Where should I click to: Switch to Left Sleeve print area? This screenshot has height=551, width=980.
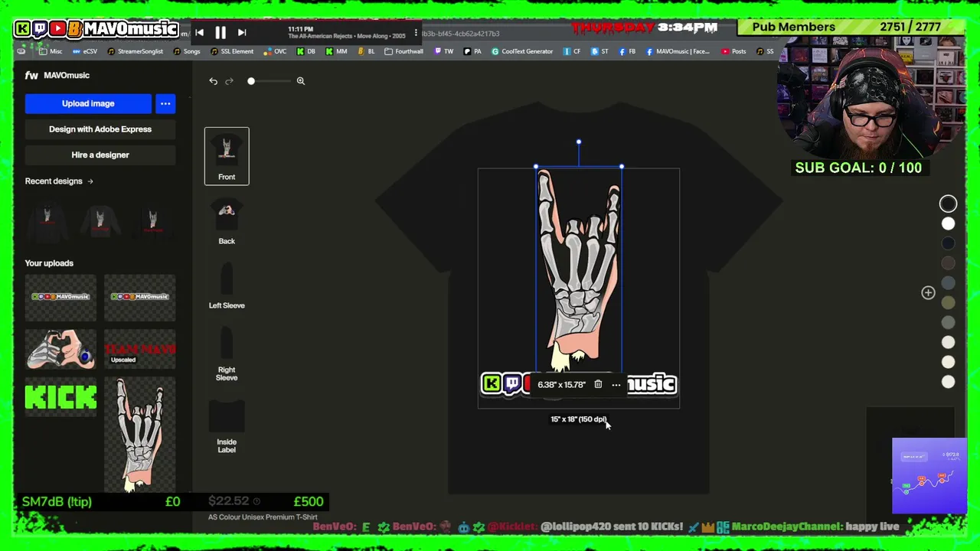coord(227,286)
